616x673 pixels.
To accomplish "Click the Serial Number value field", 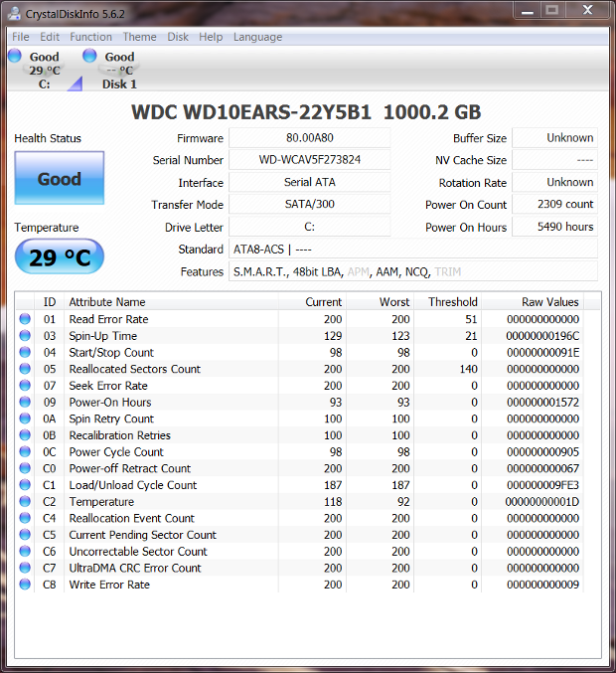I will 309,160.
